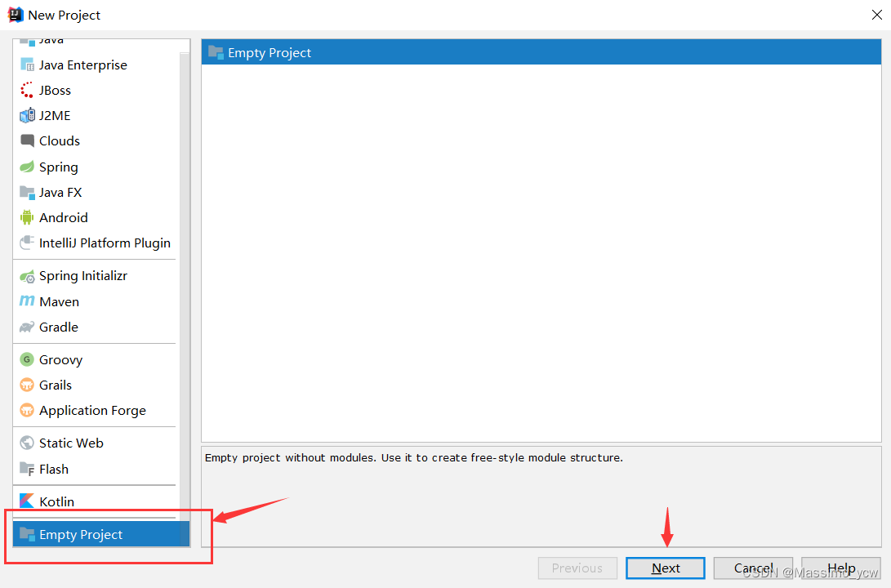
Task: Click the folder icon in the Empty Project header
Action: pos(216,52)
